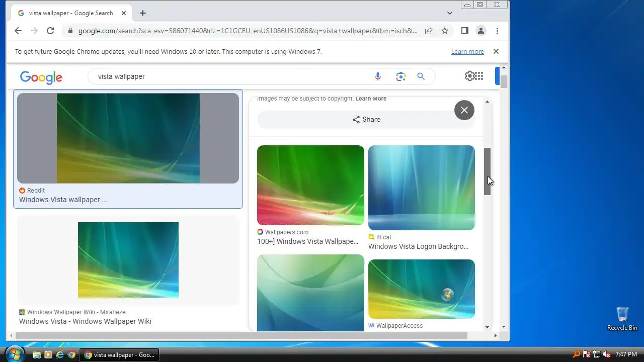Launch Windows Media Player from taskbar

point(48,354)
